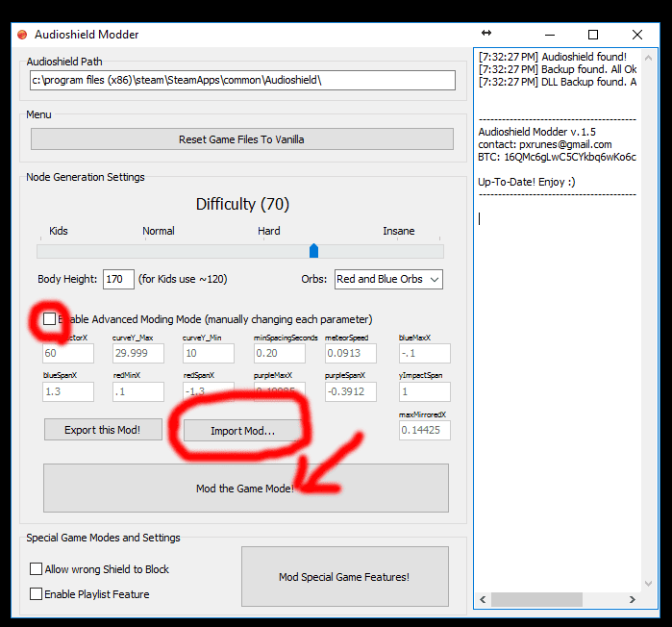Click the yImpactSpan field showing 1
This screenshot has height=627, width=672.
pyautogui.click(x=425, y=391)
